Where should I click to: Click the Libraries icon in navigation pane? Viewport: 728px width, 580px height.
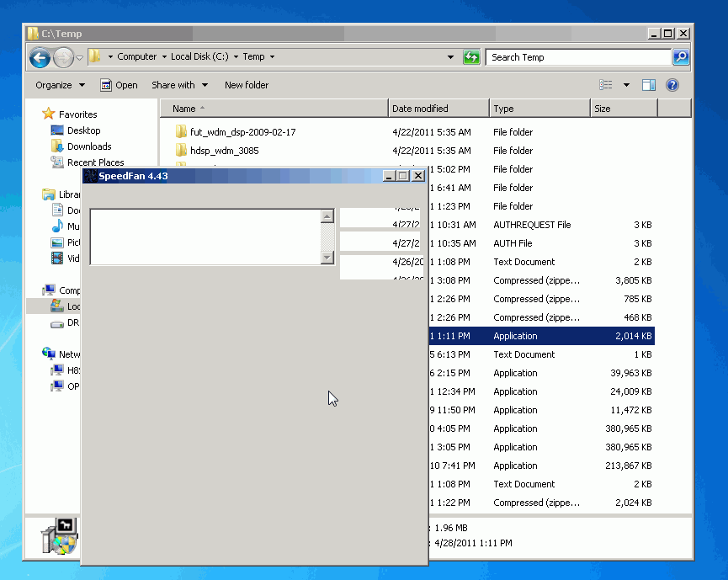tap(48, 194)
